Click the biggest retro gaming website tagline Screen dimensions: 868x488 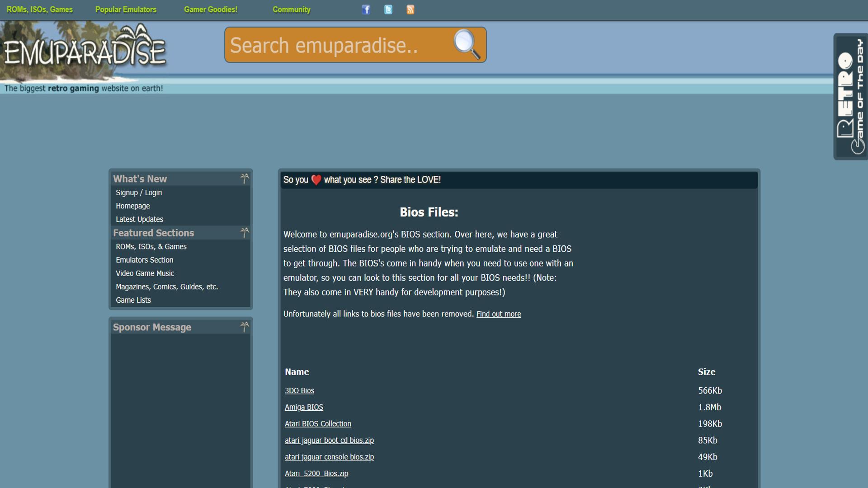point(84,88)
